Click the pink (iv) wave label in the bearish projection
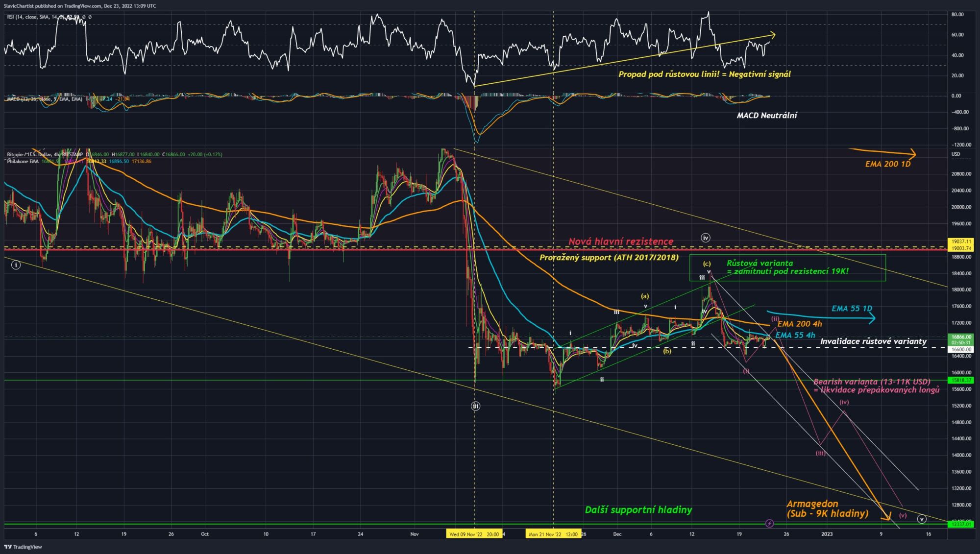This screenshot has width=980, height=554. [844, 402]
